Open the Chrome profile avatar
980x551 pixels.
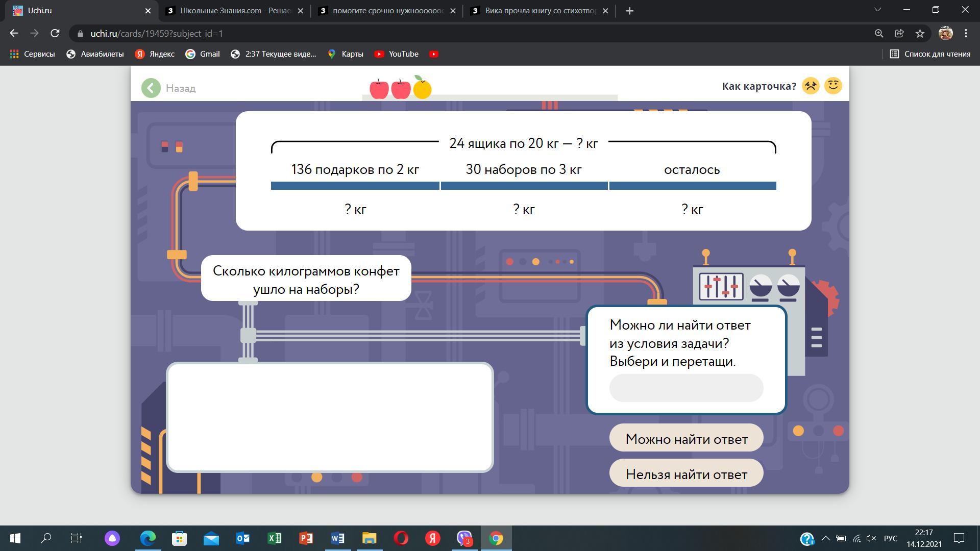pos(945,34)
